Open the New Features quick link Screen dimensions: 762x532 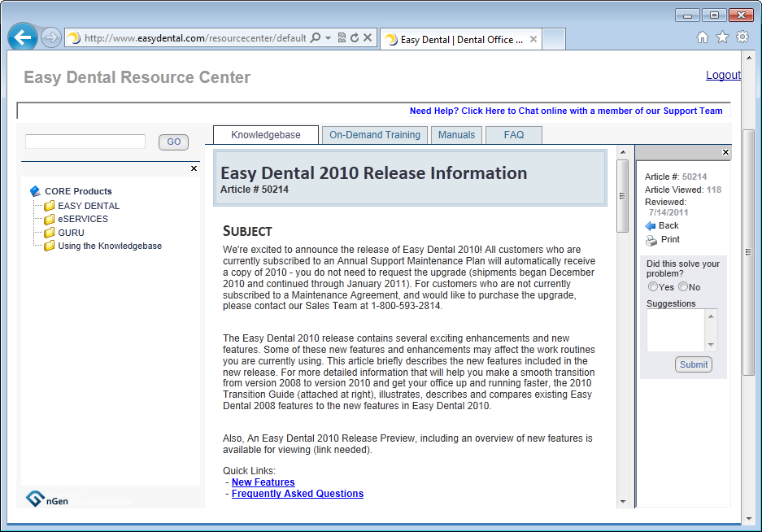263,482
